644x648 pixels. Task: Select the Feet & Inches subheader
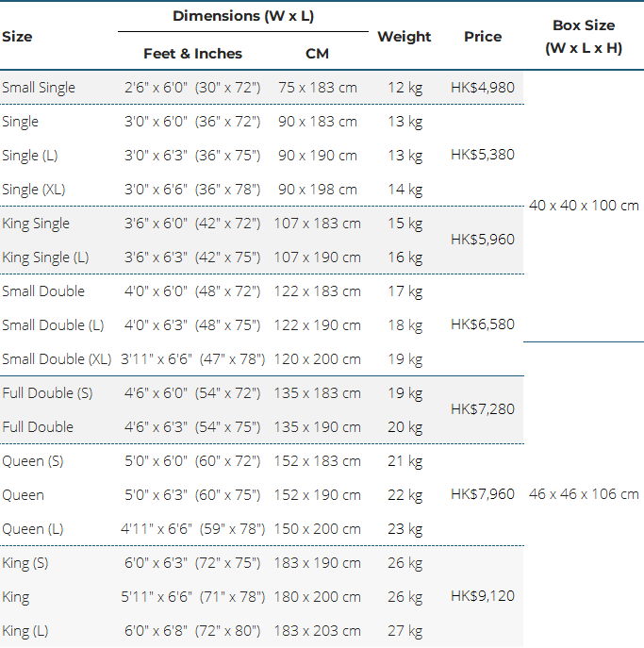tap(192, 54)
